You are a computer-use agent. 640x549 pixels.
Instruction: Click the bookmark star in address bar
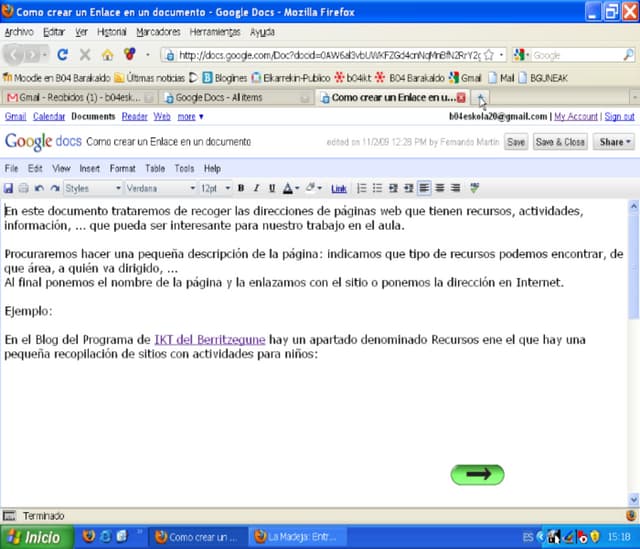489,55
